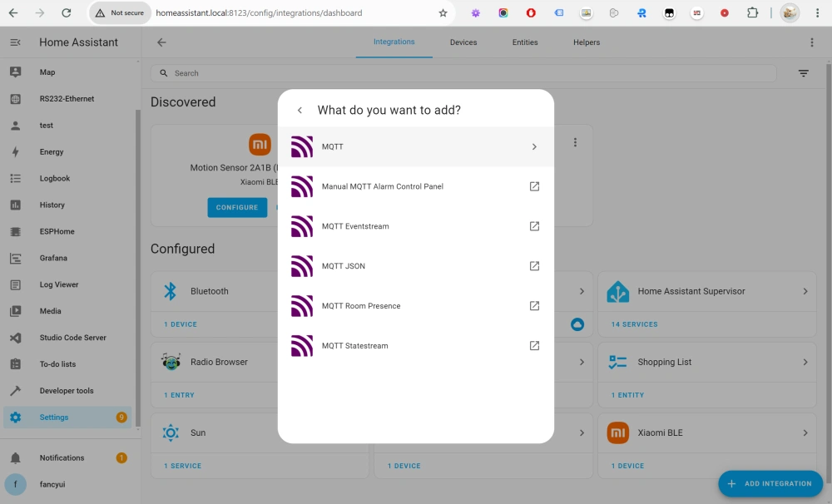Open Chrome three-dot menu
832x504 pixels.
pyautogui.click(x=817, y=13)
